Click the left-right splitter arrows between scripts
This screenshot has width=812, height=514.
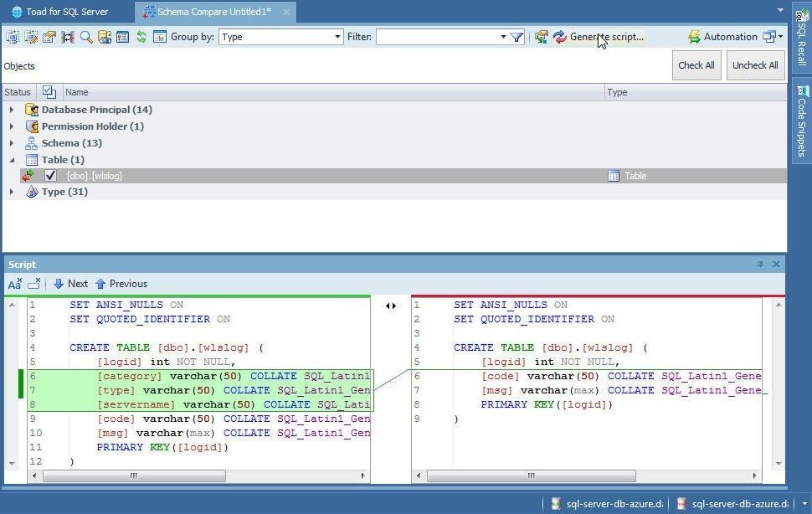click(x=391, y=306)
